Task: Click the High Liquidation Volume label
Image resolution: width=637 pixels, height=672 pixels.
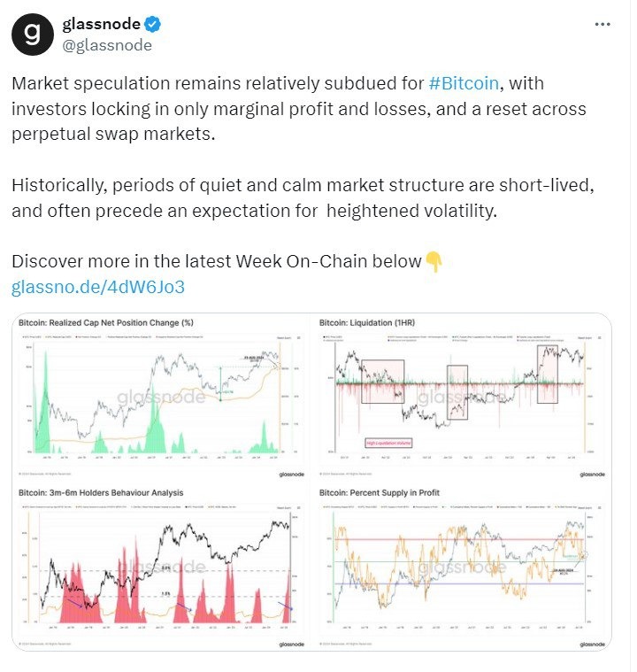Action: (388, 443)
